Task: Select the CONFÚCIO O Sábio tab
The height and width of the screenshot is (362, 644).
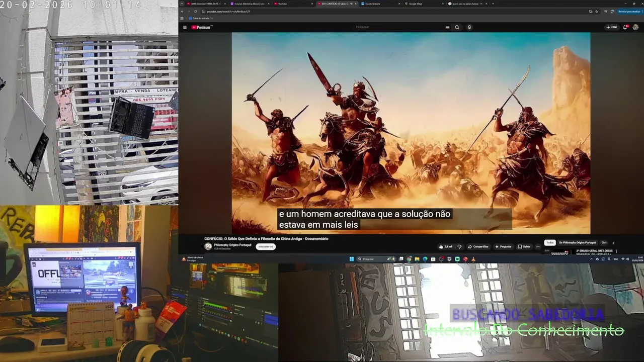Action: click(336, 4)
